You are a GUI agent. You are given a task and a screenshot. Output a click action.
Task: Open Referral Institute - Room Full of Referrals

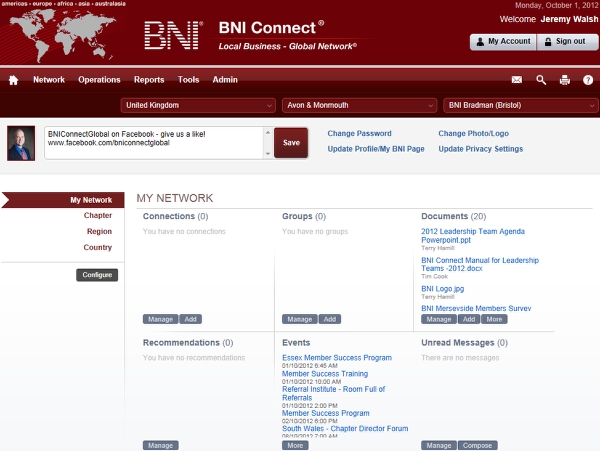click(334, 394)
